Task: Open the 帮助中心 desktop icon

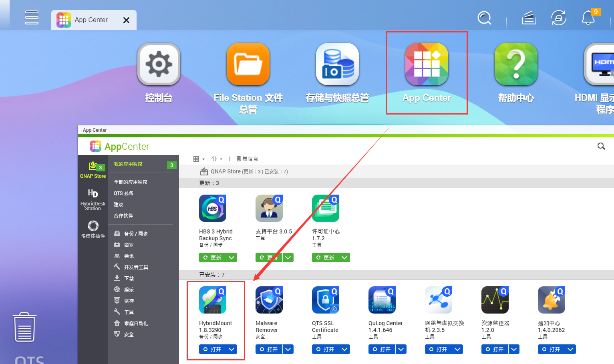Action: (516, 64)
